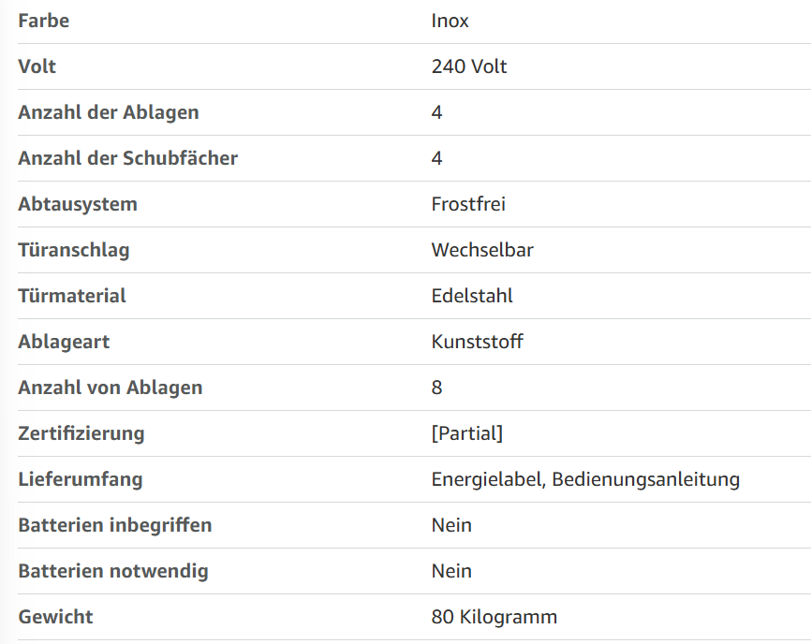The width and height of the screenshot is (812, 644).
Task: Click the Anzahl von Ablagen label
Action: point(110,388)
